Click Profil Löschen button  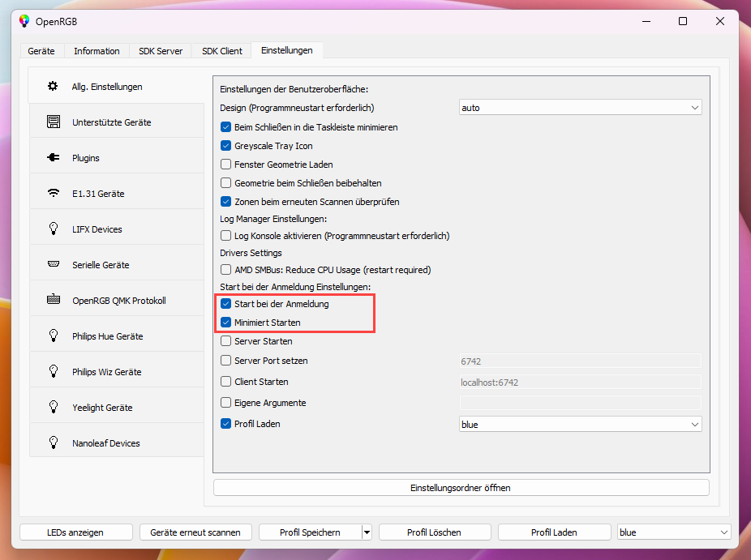[435, 532]
